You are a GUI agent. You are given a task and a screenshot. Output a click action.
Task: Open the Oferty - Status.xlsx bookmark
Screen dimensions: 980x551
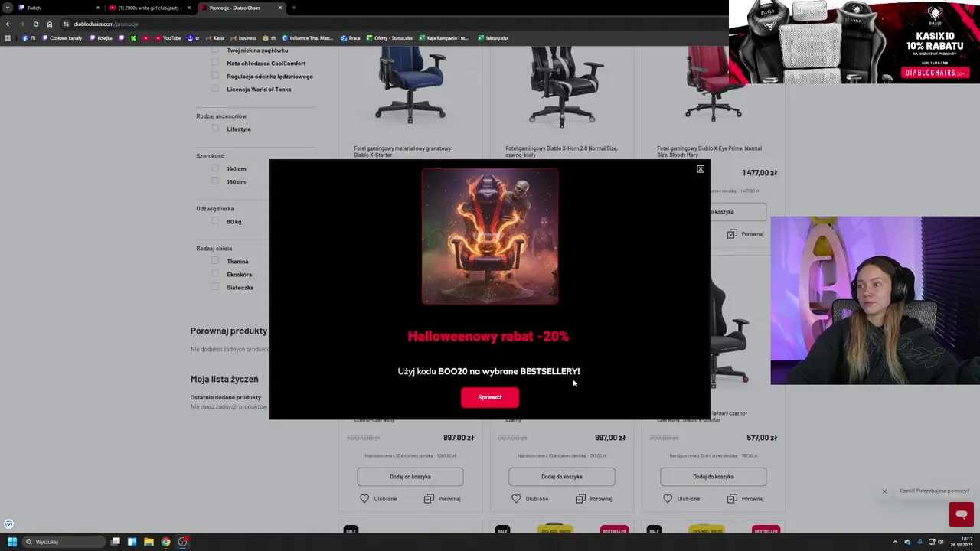pyautogui.click(x=390, y=38)
